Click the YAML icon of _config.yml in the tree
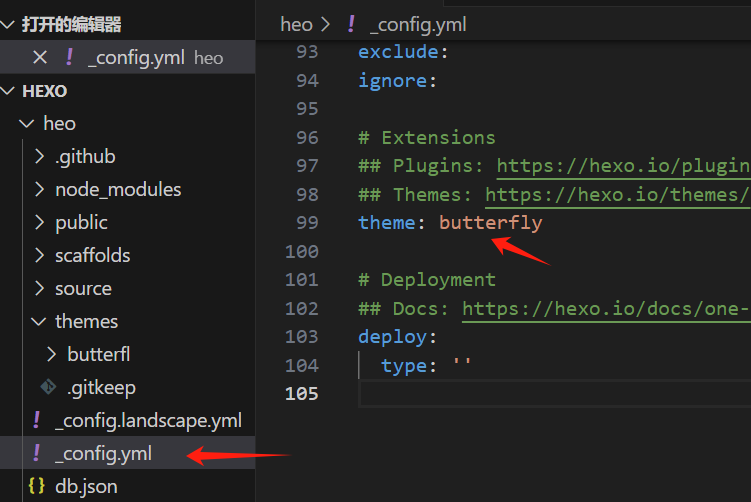Image resolution: width=751 pixels, height=502 pixels. [36, 453]
